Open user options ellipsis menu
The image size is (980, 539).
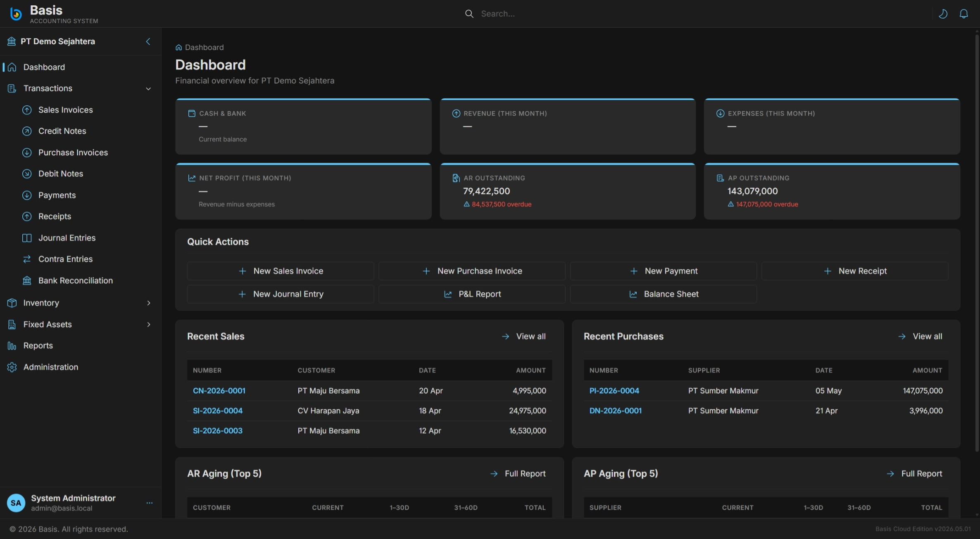click(149, 503)
